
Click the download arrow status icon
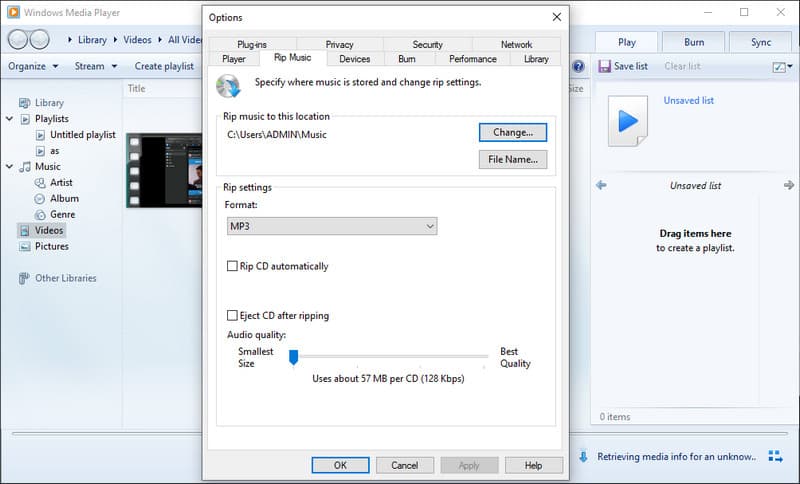pos(583,456)
